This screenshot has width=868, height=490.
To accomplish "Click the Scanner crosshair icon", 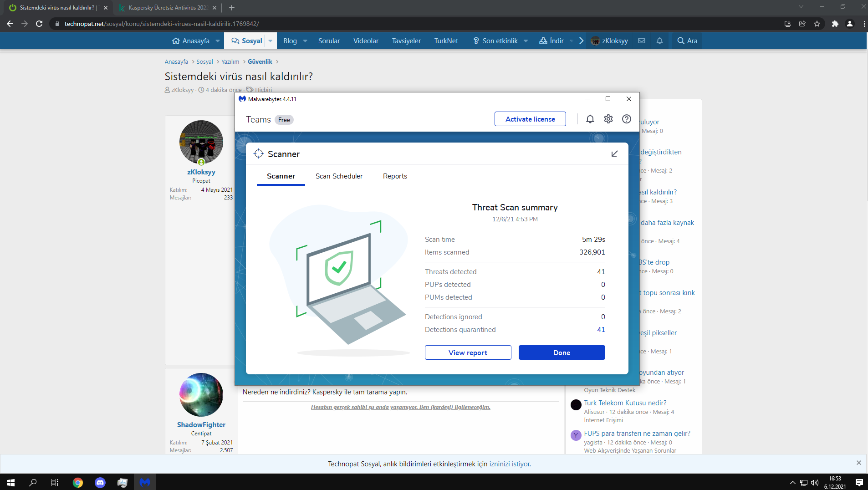I will click(259, 154).
